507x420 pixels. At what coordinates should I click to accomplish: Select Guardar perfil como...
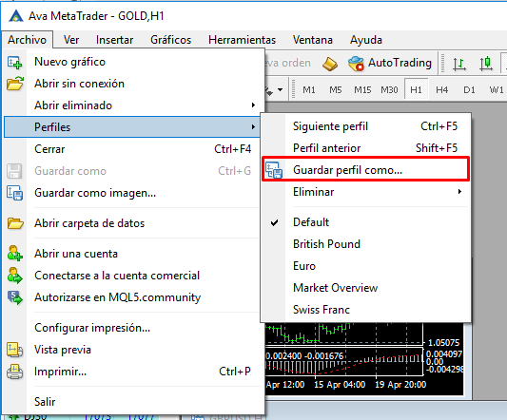tap(365, 170)
